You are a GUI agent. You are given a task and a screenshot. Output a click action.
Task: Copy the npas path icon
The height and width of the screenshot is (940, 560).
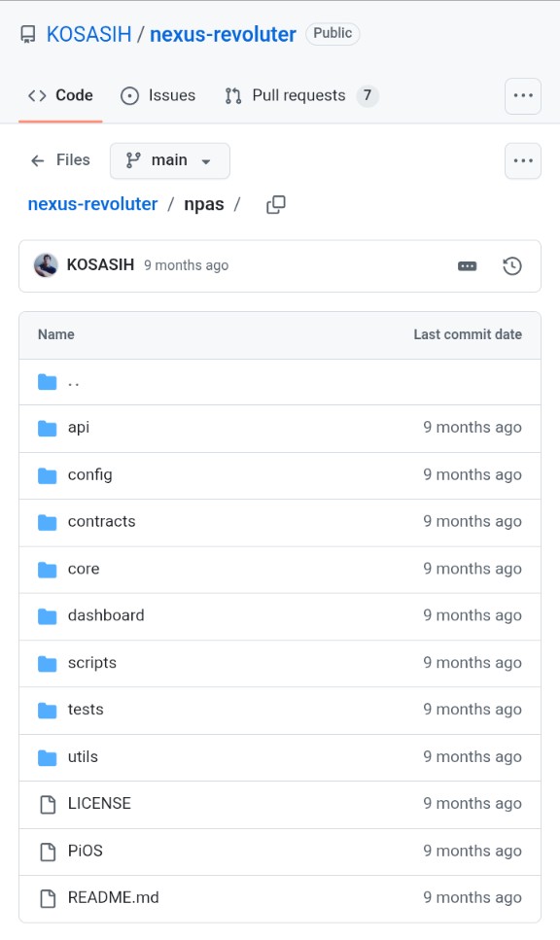276,204
